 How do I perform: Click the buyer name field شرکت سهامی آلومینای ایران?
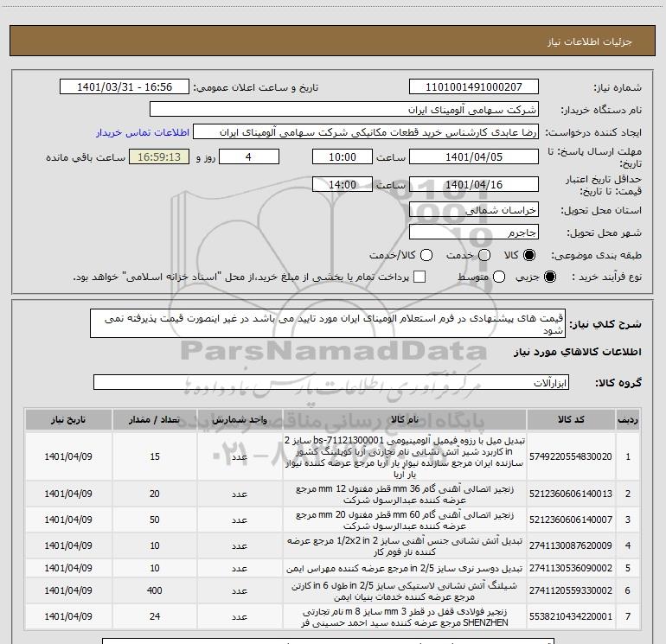pos(344,110)
